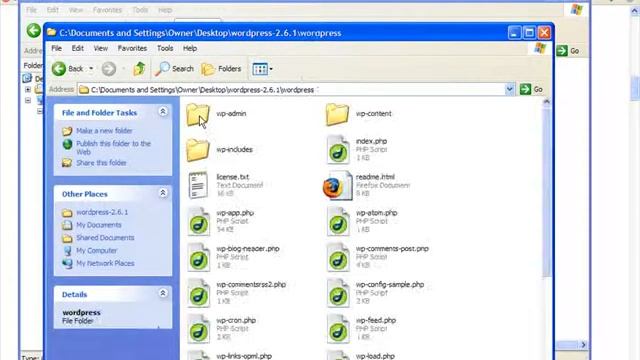Select the index.php file icon
The height and width of the screenshot is (360, 640).
coord(338,150)
